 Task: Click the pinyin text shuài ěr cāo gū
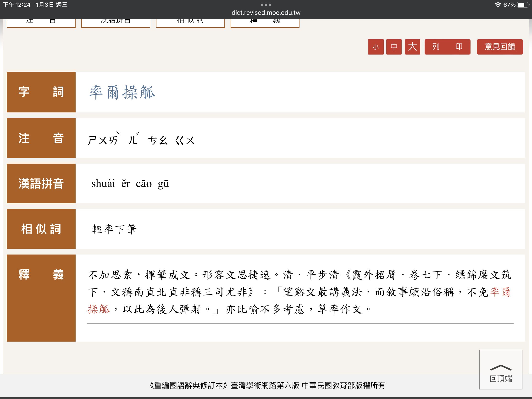pyautogui.click(x=130, y=184)
